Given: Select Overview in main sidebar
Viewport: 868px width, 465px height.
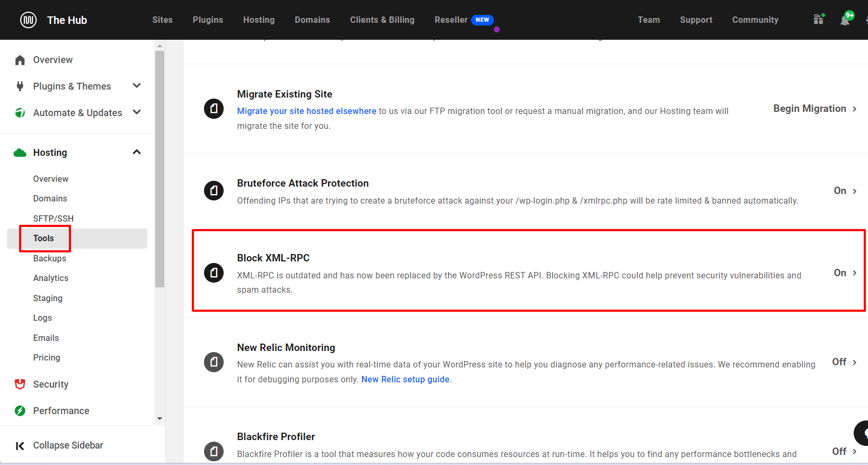Looking at the screenshot, I should coord(52,60).
